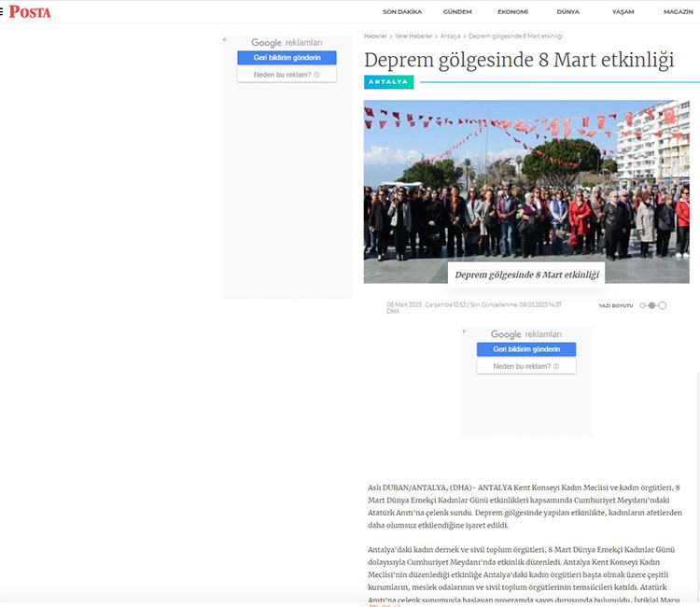Click Neden bu reklam? in lower ad
The image size is (700, 607).
(x=526, y=366)
